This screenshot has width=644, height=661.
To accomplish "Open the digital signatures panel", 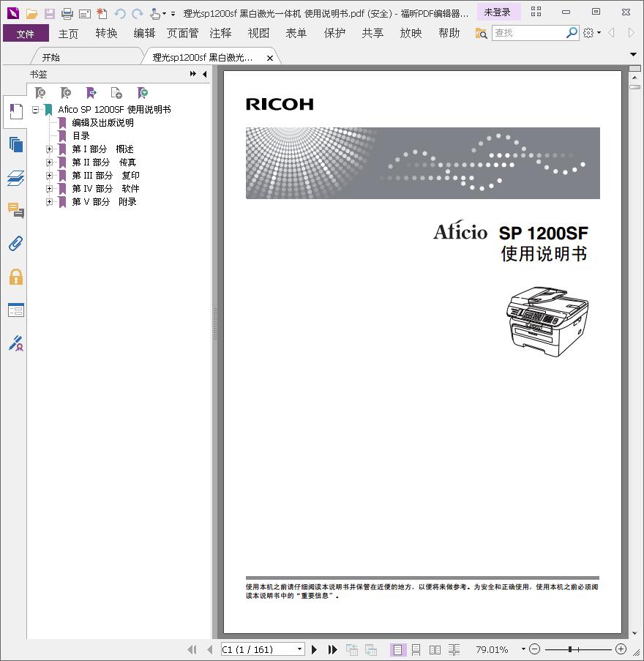I will 16,343.
